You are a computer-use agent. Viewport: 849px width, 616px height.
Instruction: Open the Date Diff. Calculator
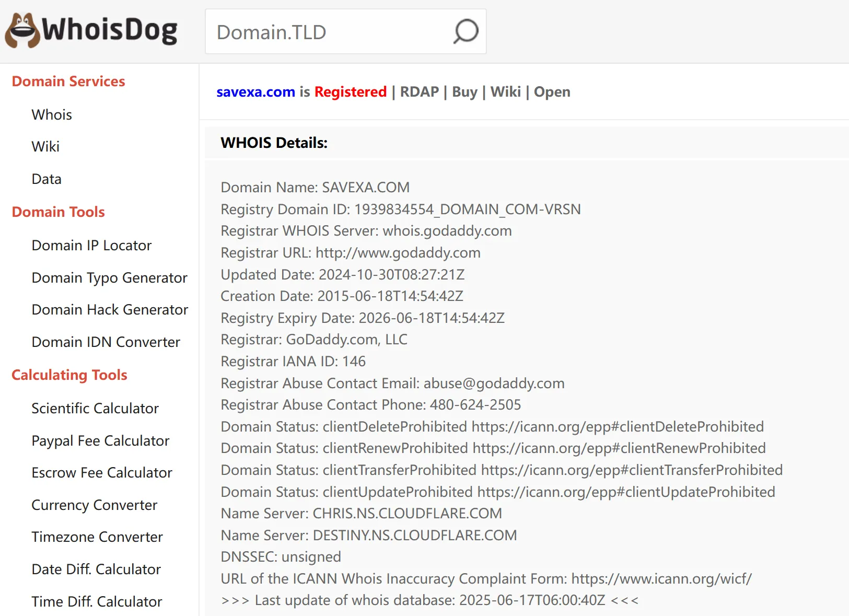[96, 569]
